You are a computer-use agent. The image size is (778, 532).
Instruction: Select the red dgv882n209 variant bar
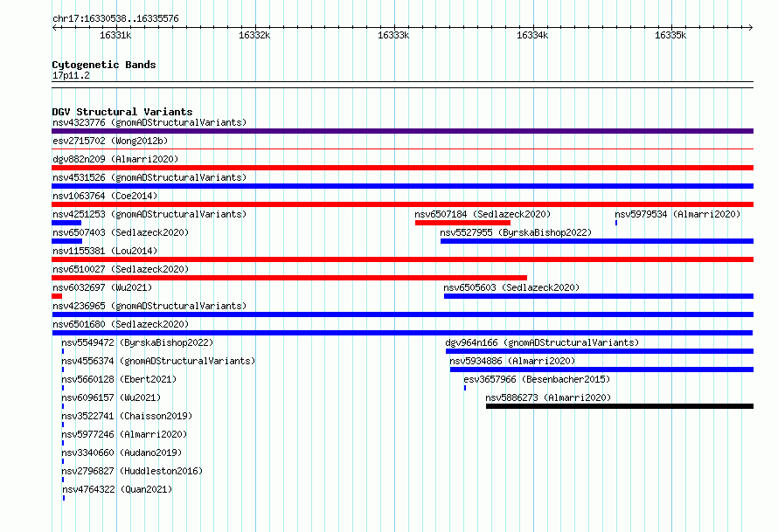(x=402, y=168)
